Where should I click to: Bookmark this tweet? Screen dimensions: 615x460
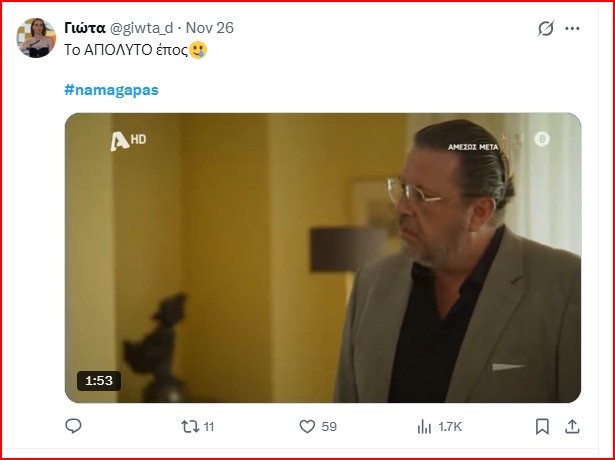(x=542, y=426)
